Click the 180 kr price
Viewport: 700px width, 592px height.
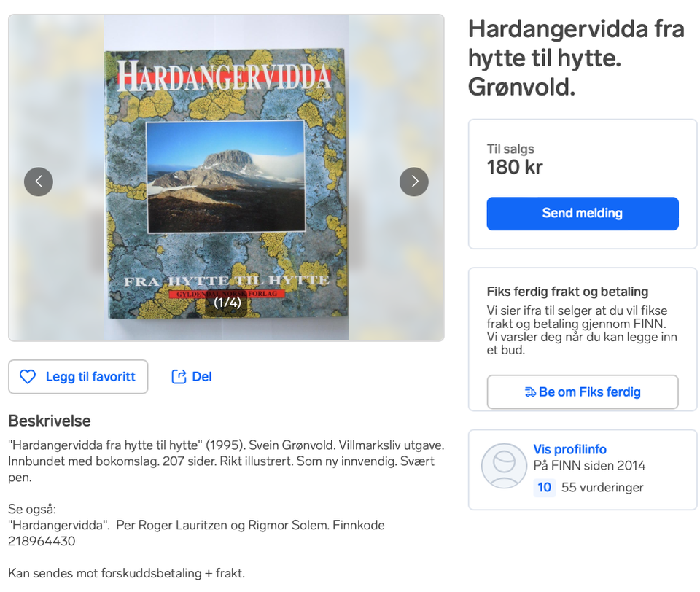click(515, 168)
